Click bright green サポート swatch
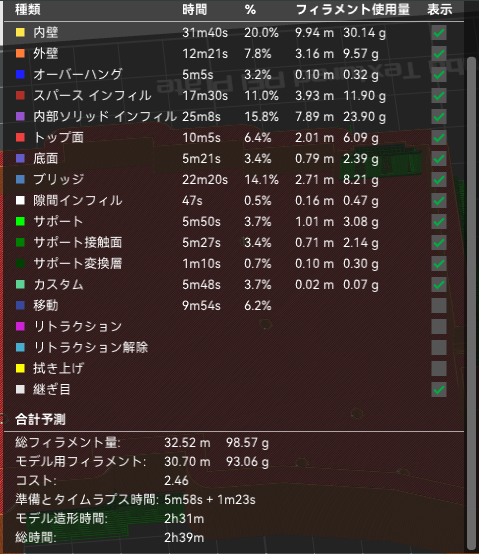The height and width of the screenshot is (554, 479). pos(20,221)
